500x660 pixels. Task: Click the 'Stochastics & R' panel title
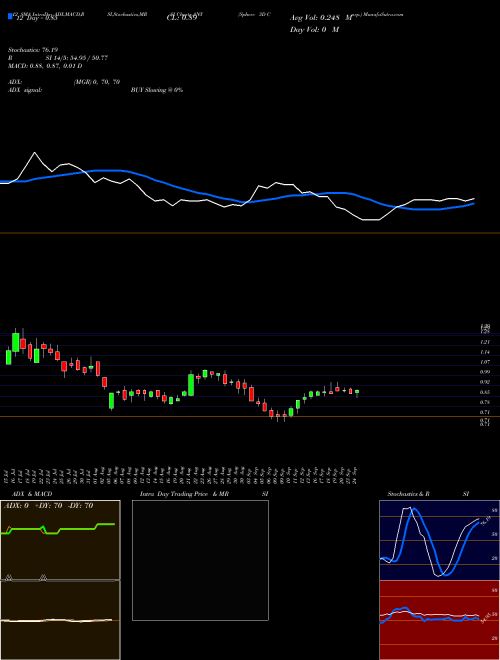click(408, 494)
